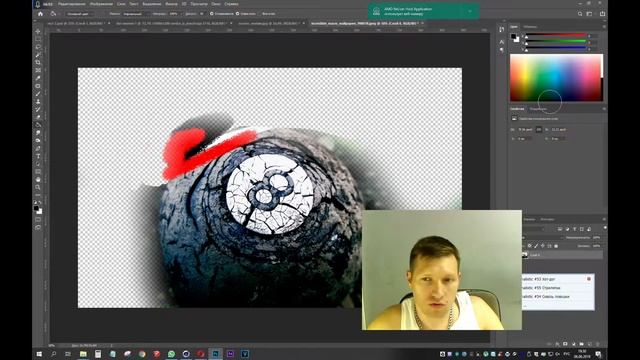This screenshot has width=640, height=360.
Task: Open the top collapsed panel icon beside canvas
Action: (x=501, y=29)
